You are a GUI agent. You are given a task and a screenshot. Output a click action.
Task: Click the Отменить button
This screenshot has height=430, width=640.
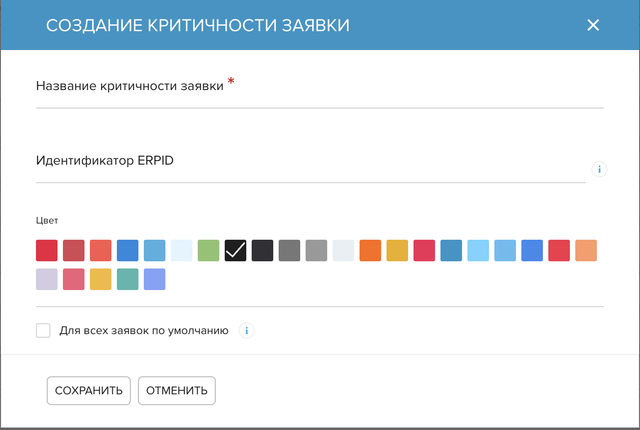[x=177, y=390]
